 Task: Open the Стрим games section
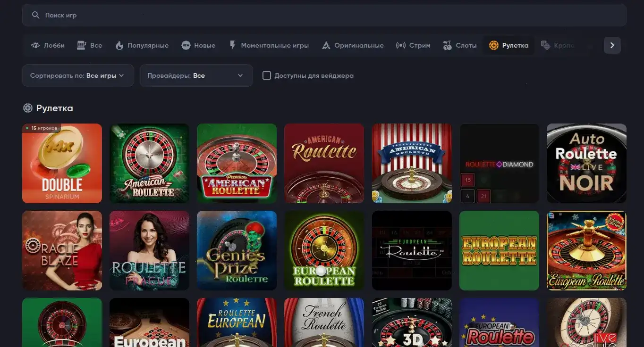point(413,45)
